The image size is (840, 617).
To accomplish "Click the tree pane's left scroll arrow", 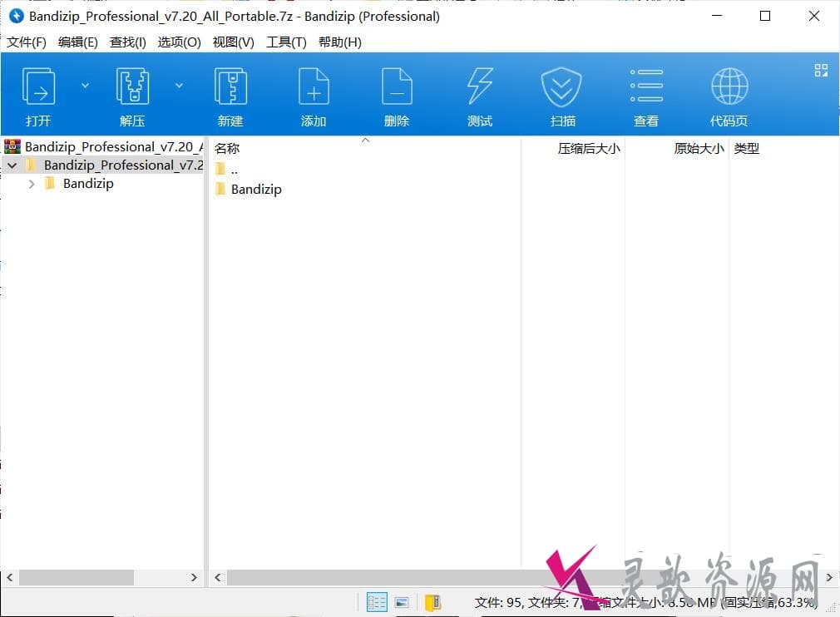I will click(10, 577).
